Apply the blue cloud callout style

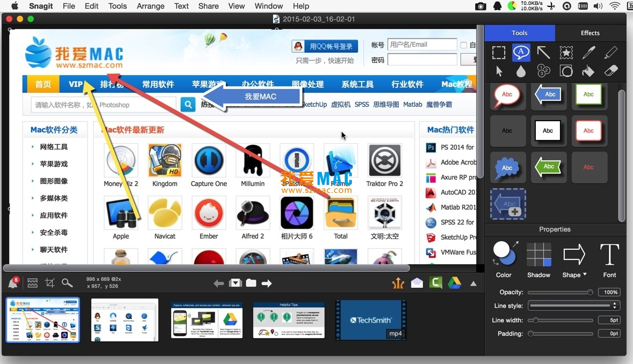[507, 167]
